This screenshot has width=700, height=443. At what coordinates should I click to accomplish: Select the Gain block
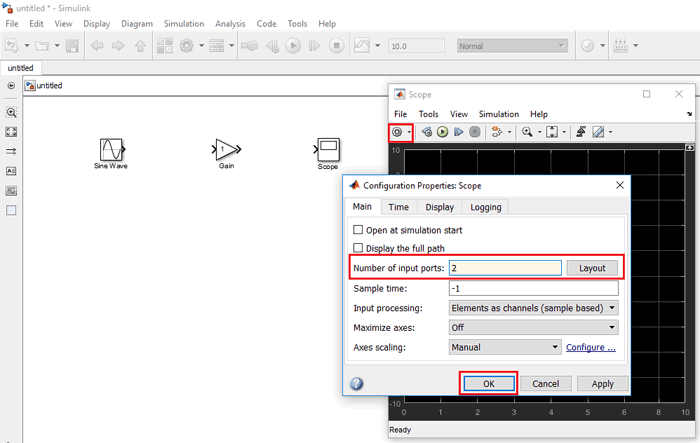pos(226,149)
